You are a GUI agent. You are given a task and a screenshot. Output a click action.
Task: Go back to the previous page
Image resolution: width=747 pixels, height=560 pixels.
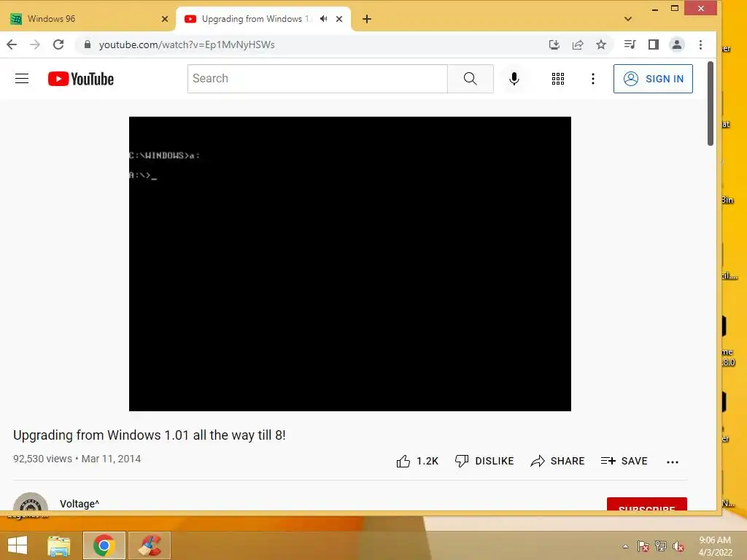pyautogui.click(x=12, y=44)
